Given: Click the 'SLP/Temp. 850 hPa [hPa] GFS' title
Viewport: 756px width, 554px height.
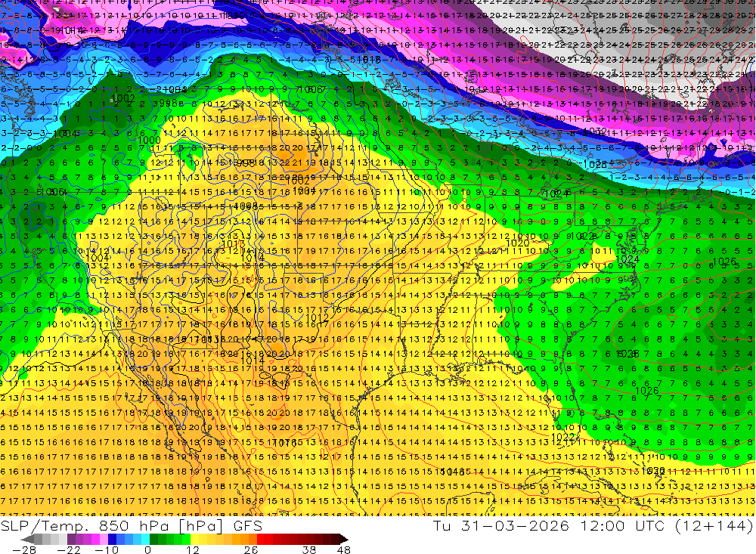Looking at the screenshot, I should (x=131, y=525).
